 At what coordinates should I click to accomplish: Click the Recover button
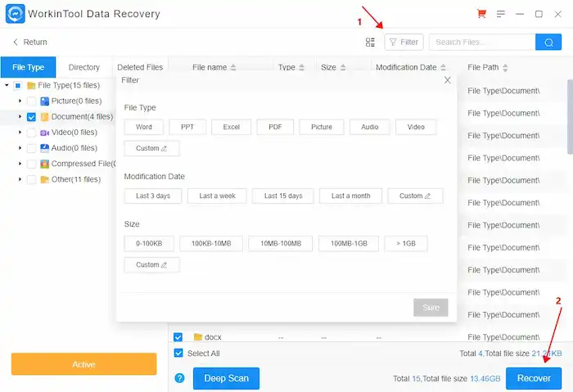click(534, 378)
